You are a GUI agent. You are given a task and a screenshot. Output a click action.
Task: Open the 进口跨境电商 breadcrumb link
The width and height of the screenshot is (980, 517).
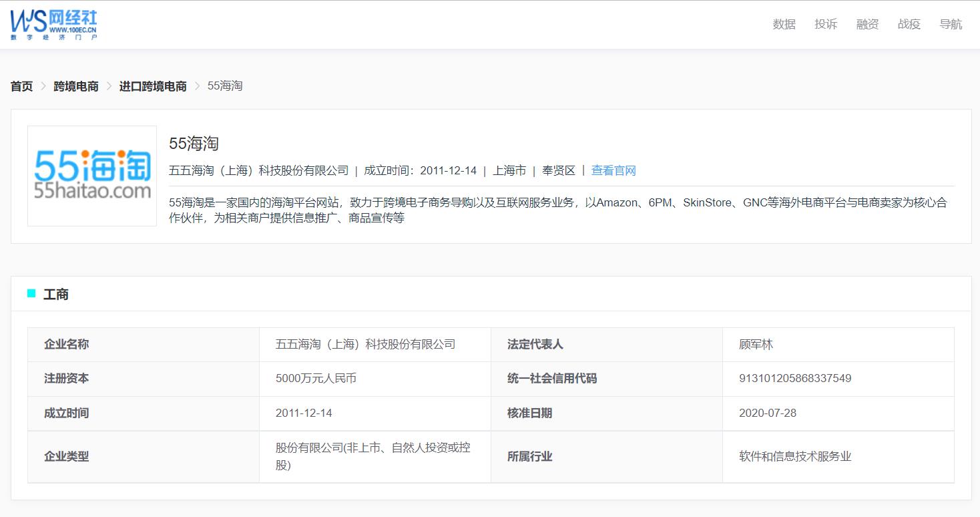pos(152,86)
